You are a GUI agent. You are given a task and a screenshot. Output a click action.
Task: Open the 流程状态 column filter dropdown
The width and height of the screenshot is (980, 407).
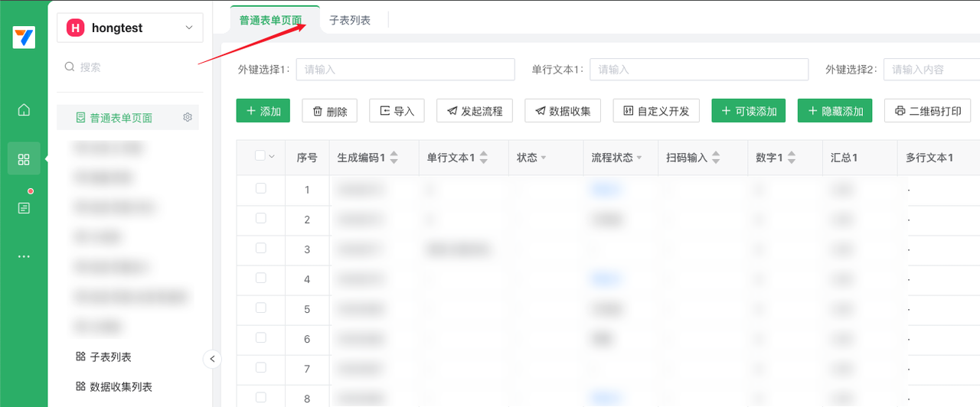tap(639, 158)
